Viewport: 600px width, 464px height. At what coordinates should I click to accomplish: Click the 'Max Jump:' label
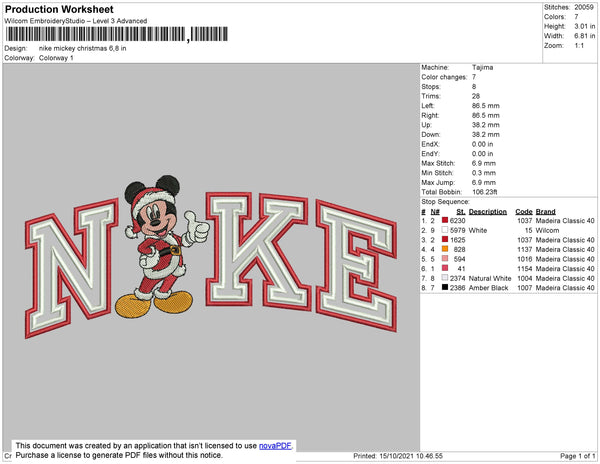click(x=438, y=182)
